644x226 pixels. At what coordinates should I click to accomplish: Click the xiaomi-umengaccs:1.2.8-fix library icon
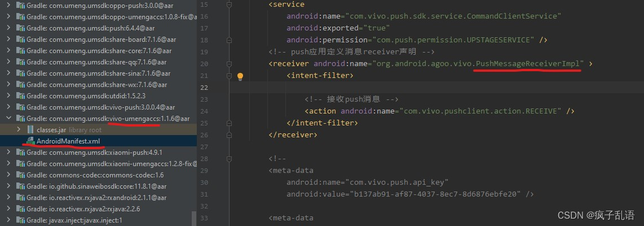(x=20, y=163)
